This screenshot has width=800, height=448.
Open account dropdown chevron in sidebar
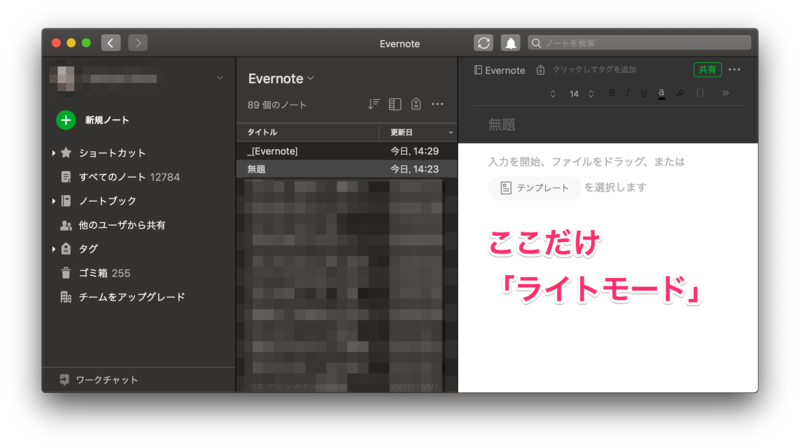pos(220,78)
